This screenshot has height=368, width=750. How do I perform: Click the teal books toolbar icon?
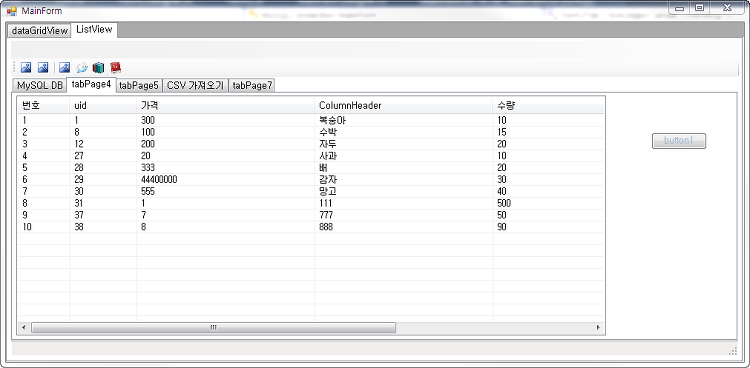(99, 68)
